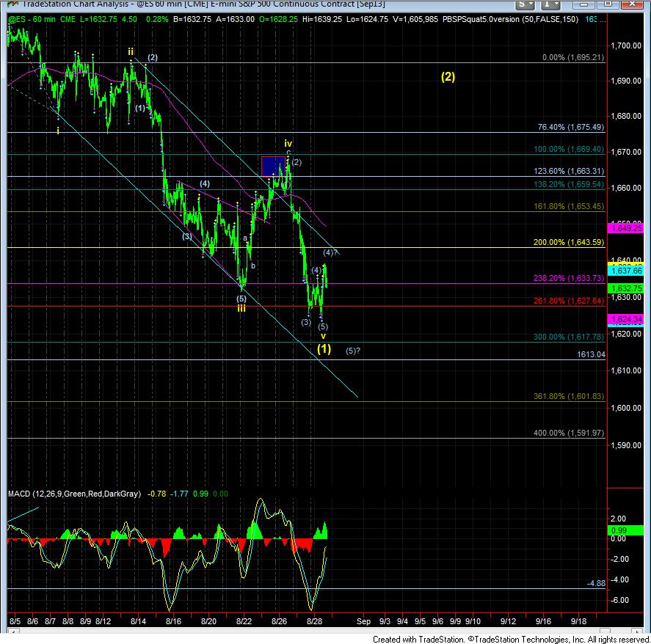The height and width of the screenshot is (644, 651).
Task: Select the yellow 'v' wave label
Action: 324,336
